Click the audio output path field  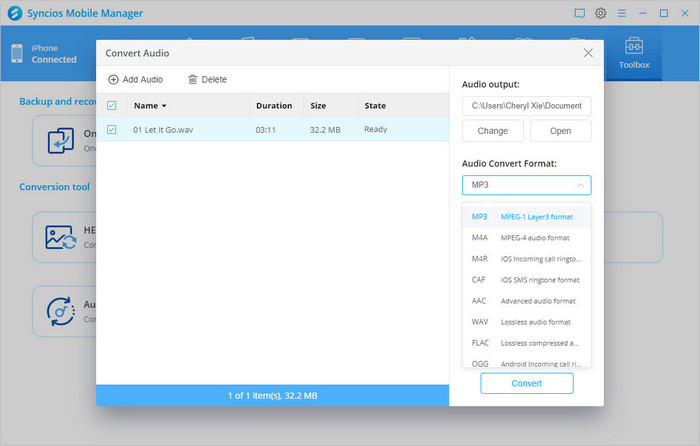tap(526, 105)
